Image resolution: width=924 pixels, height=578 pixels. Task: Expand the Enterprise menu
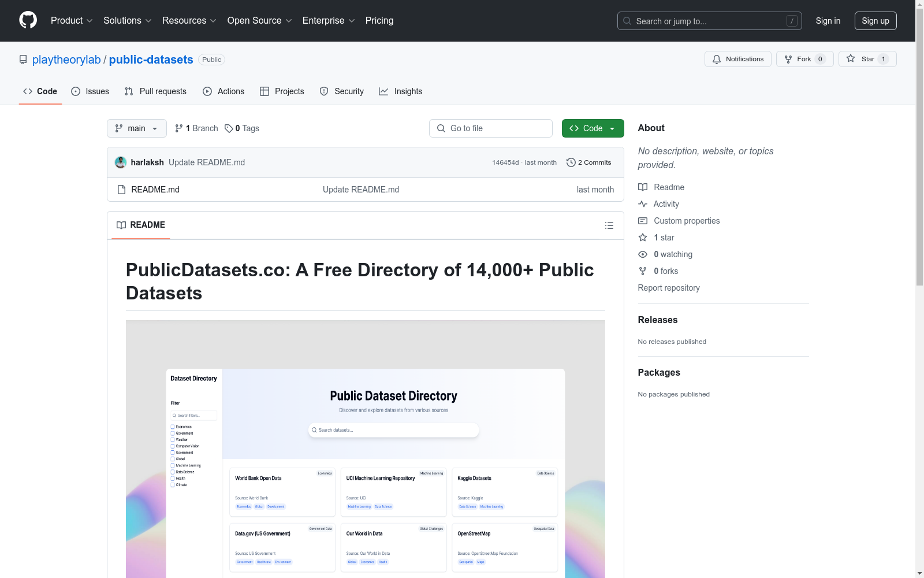329,21
